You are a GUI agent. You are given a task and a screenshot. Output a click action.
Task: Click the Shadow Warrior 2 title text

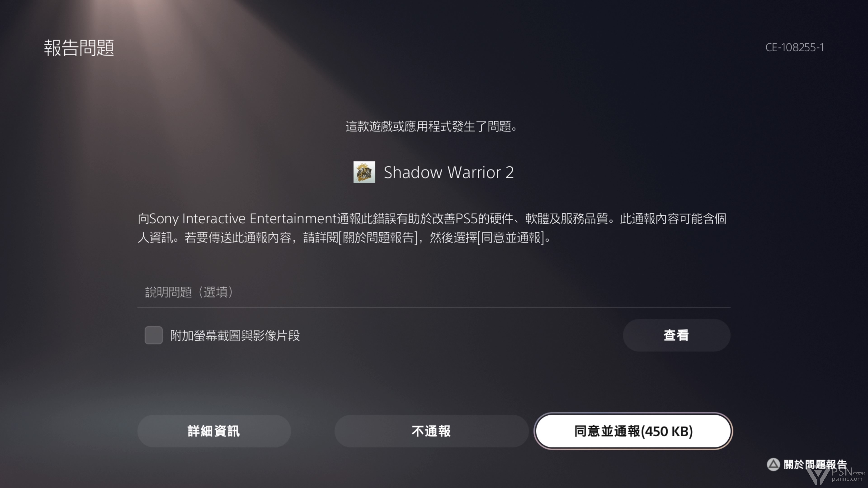point(448,172)
